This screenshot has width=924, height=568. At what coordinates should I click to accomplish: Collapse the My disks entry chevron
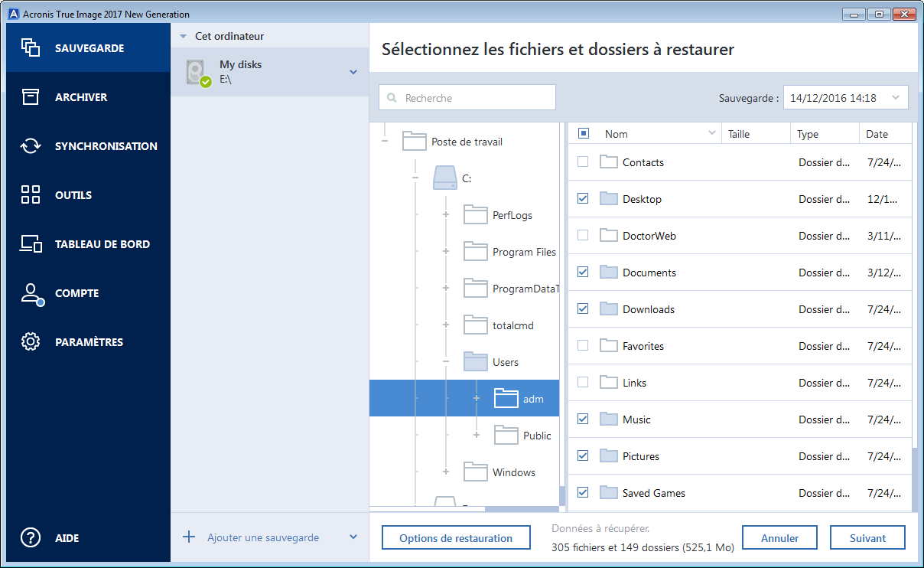click(352, 71)
